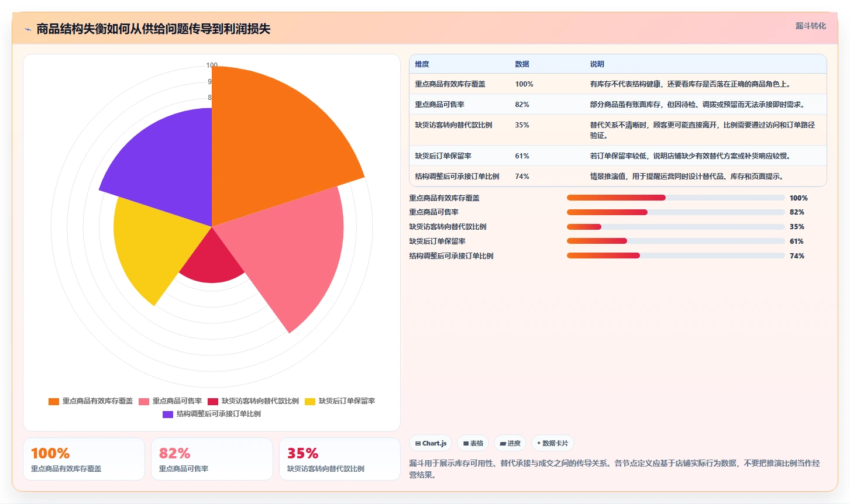Click the 漏斗转化 tag in header
850x504 pixels.
tap(810, 26)
